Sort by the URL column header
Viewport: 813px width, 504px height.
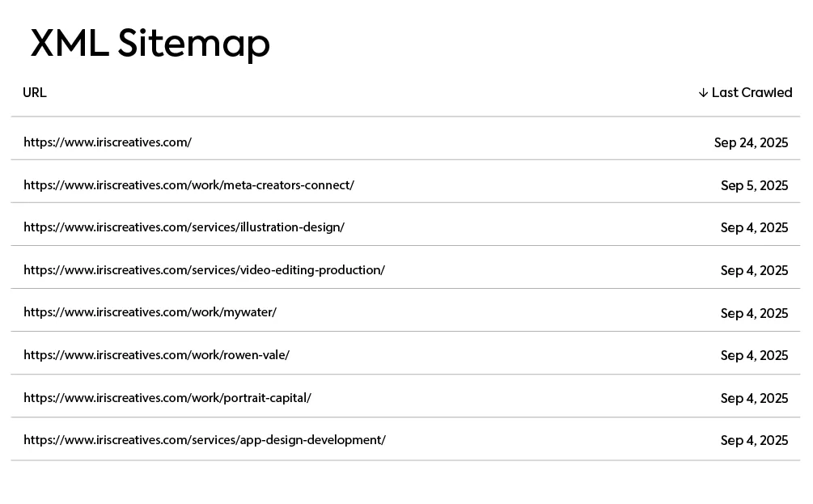pyautogui.click(x=35, y=92)
